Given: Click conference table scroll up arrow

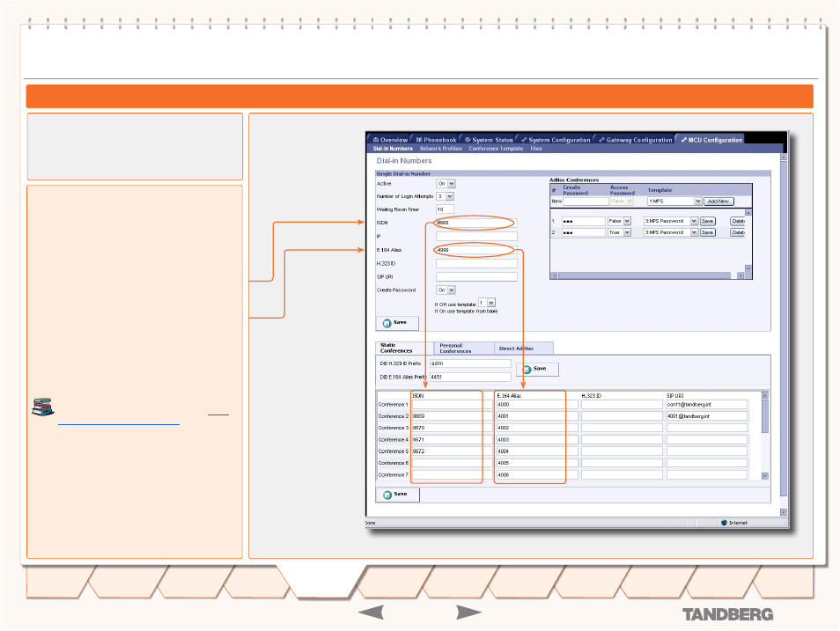Looking at the screenshot, I should click(765, 395).
